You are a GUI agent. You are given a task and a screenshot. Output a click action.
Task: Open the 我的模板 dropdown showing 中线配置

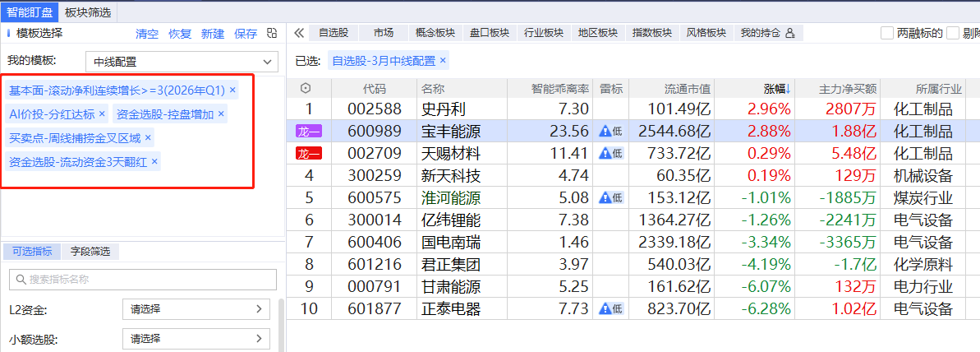point(182,62)
